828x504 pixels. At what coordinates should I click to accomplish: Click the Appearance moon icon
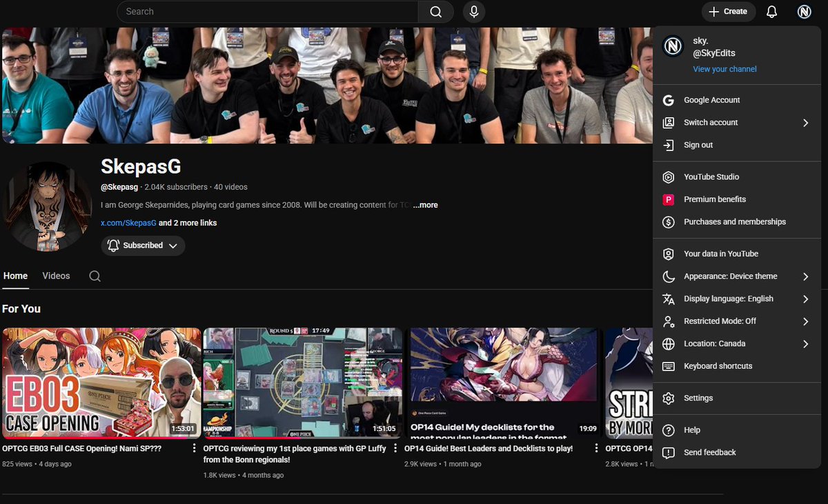(x=668, y=276)
